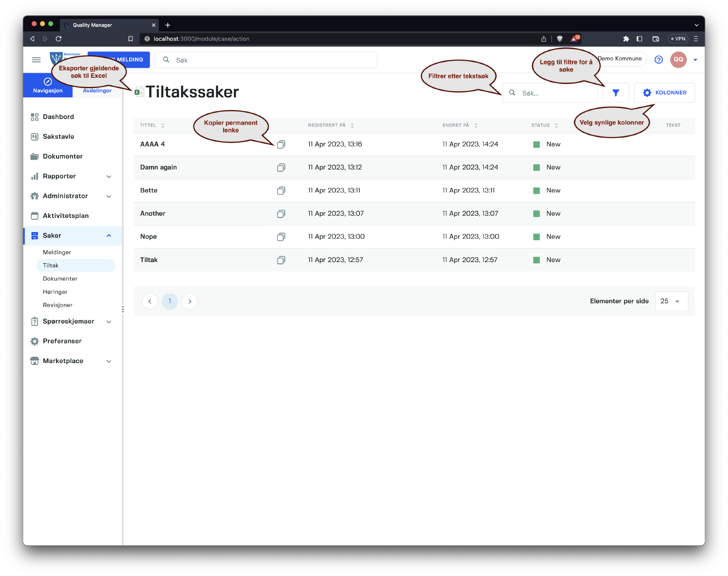Open the hamburger menu icon

coord(36,60)
